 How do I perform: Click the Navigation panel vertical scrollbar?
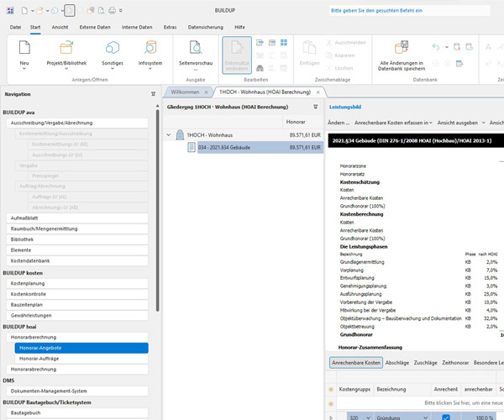click(158, 211)
